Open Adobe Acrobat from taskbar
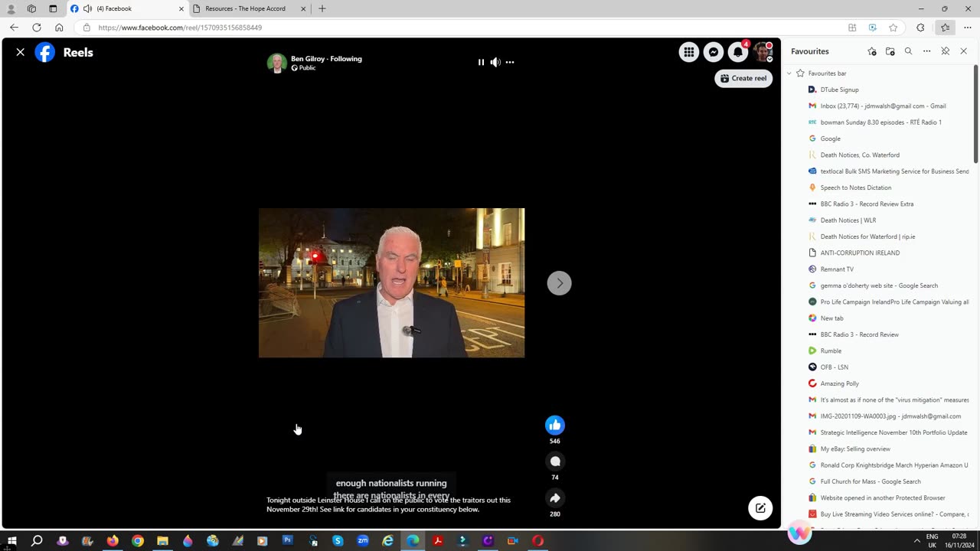 click(437, 541)
